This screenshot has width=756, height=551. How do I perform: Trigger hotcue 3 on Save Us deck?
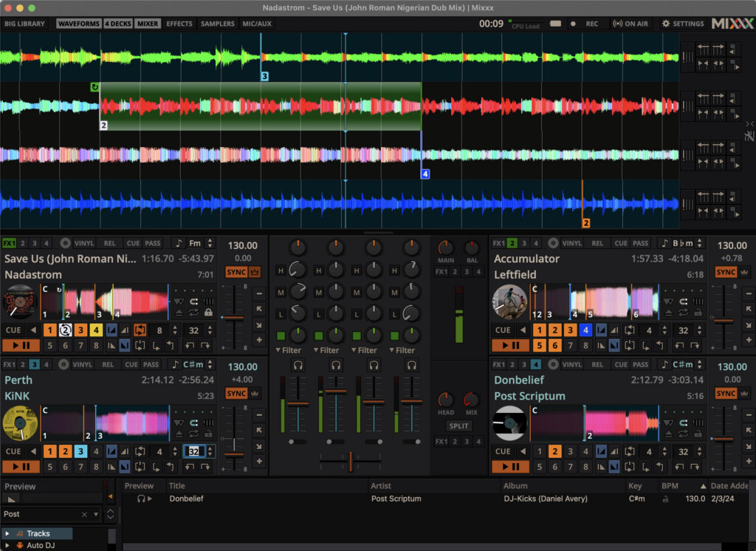(x=80, y=330)
